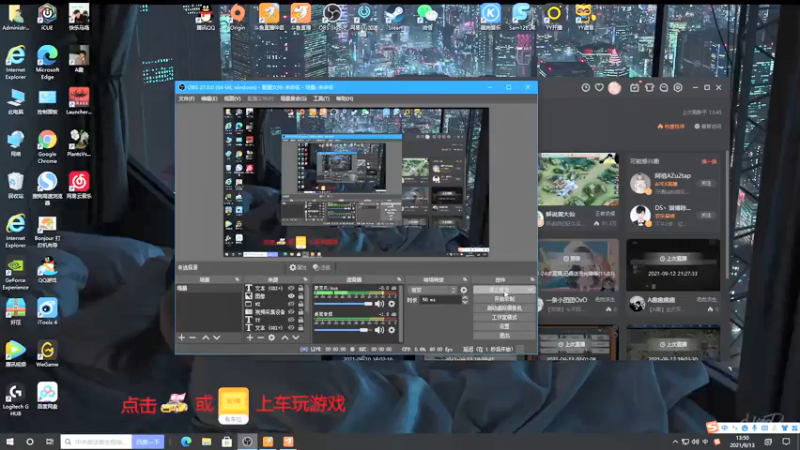Viewport: 800px width, 450px height.
Task: Mute the 桌面音频 track with its speaker icon
Action: 379,330
